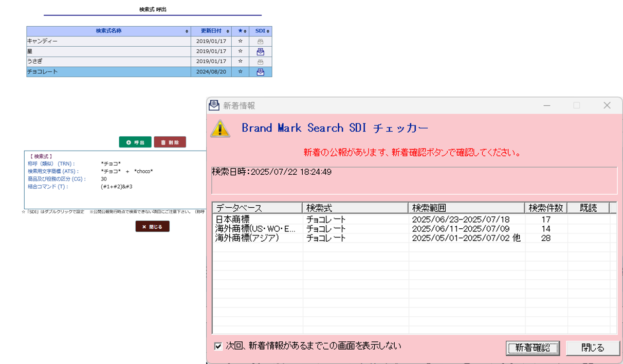Click the hit count 17
The image size is (623, 364).
tap(545, 220)
